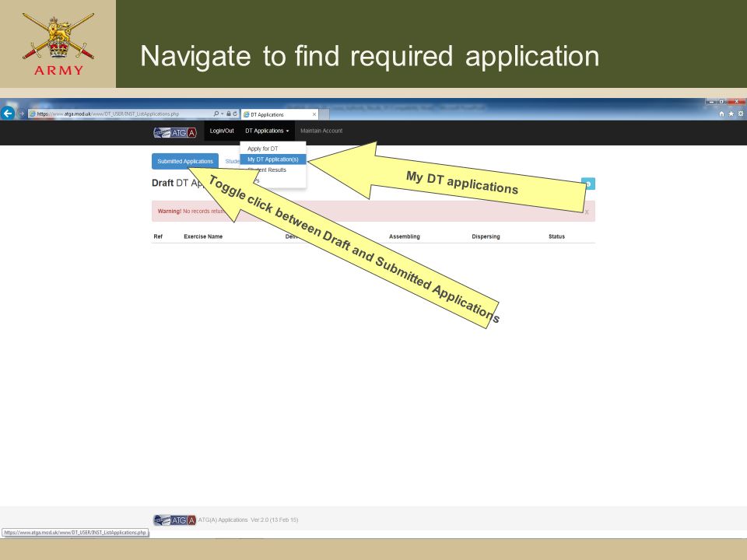The height and width of the screenshot is (560, 747).
Task: Click the search magnifier in address bar
Action: (x=216, y=114)
